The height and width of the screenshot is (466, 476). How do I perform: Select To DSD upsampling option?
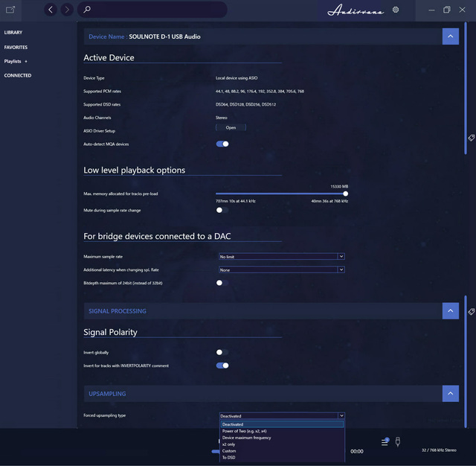tap(282, 458)
